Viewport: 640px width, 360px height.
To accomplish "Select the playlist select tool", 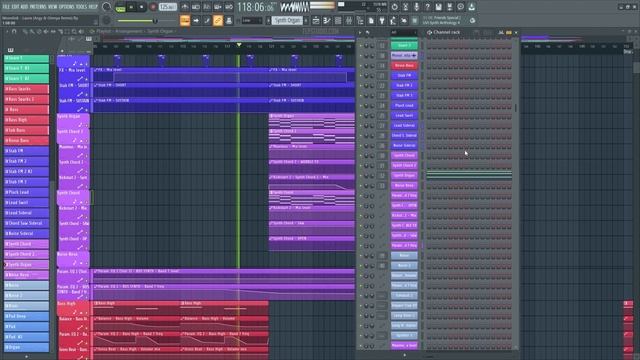I will (x=67, y=31).
